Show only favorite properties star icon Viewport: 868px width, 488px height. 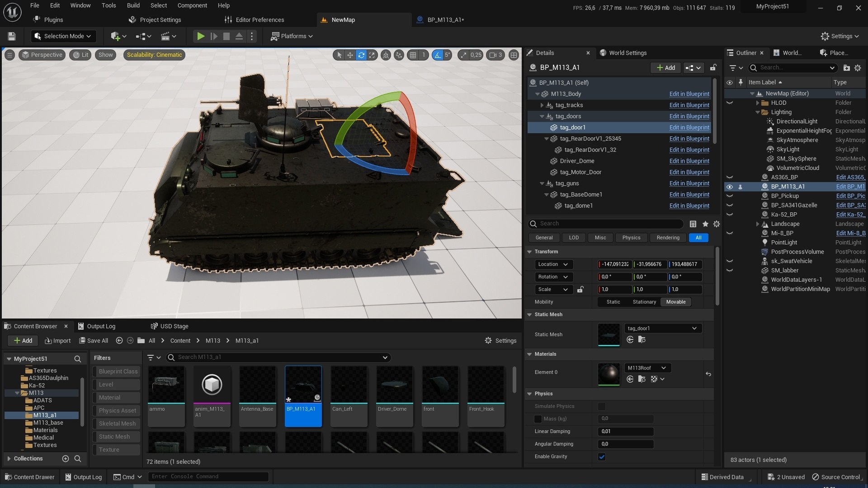click(705, 224)
